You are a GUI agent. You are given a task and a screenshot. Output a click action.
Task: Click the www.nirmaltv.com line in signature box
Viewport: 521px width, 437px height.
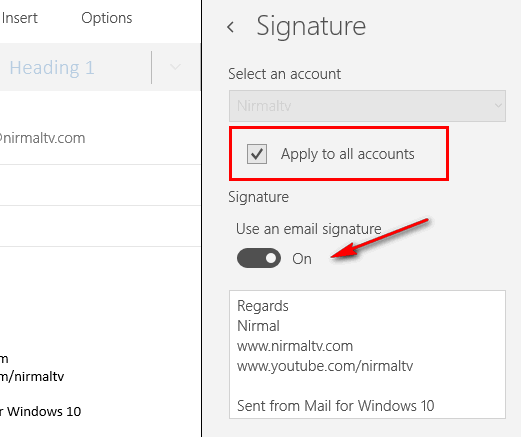tap(295, 346)
